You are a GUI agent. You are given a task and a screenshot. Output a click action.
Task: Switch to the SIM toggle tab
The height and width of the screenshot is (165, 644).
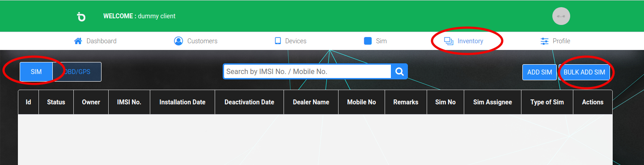click(x=36, y=72)
